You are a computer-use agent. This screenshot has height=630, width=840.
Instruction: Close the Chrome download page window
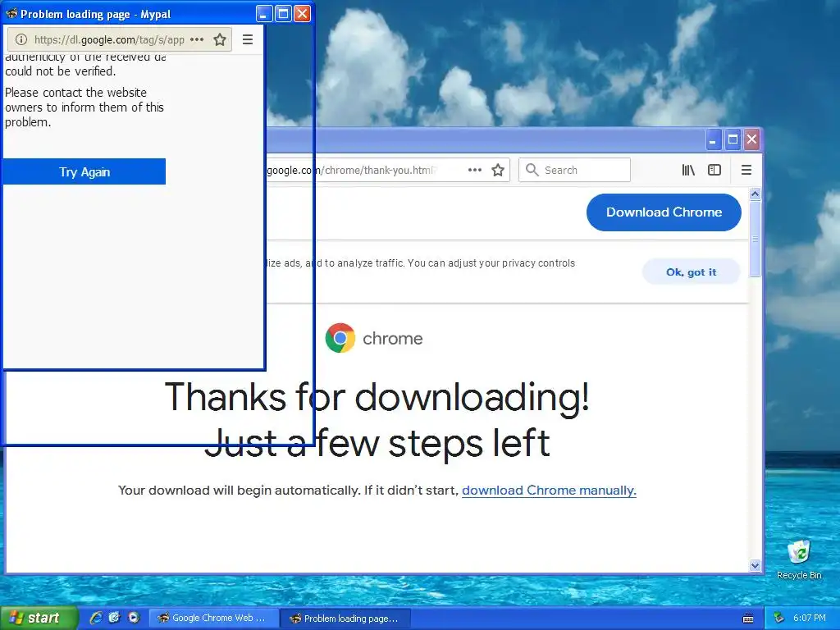click(x=751, y=140)
